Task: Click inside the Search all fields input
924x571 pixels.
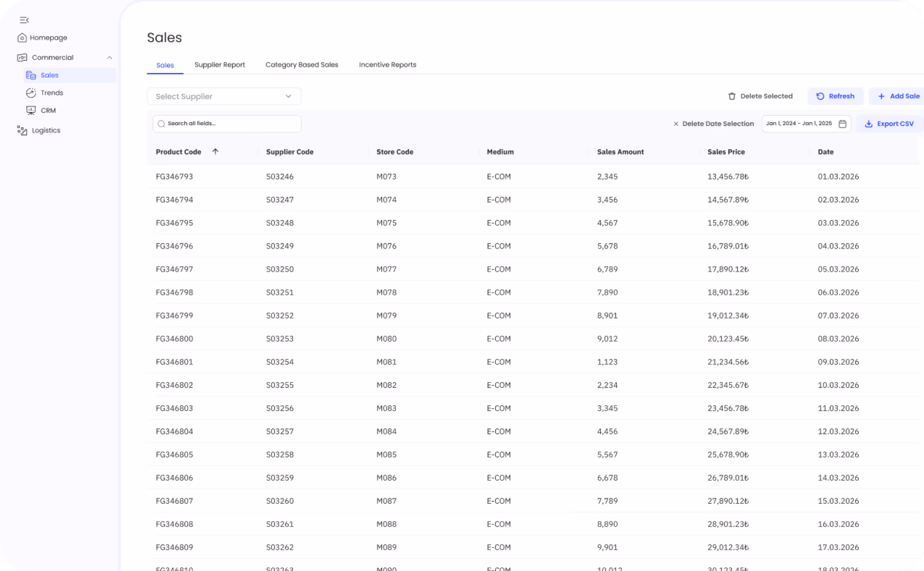Action: [x=227, y=124]
